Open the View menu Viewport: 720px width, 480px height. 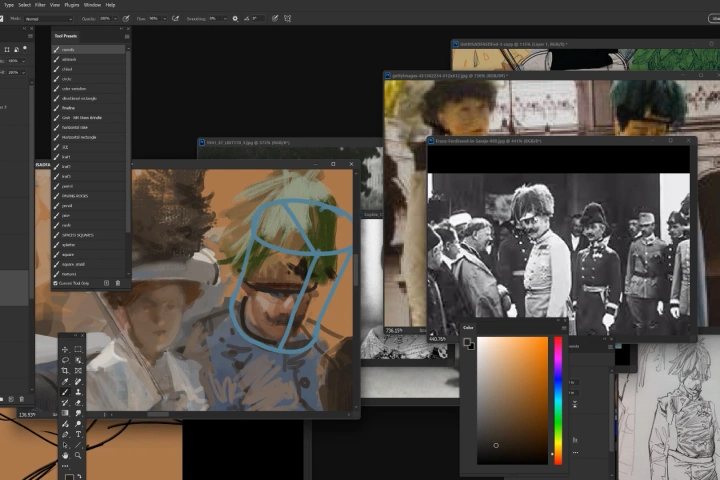[x=55, y=5]
